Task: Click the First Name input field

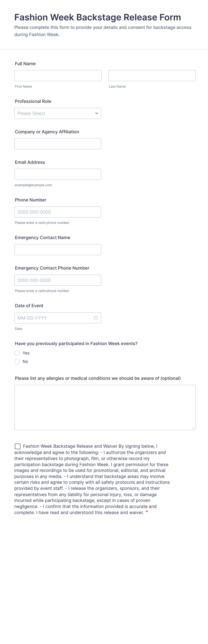Action: pos(58,76)
